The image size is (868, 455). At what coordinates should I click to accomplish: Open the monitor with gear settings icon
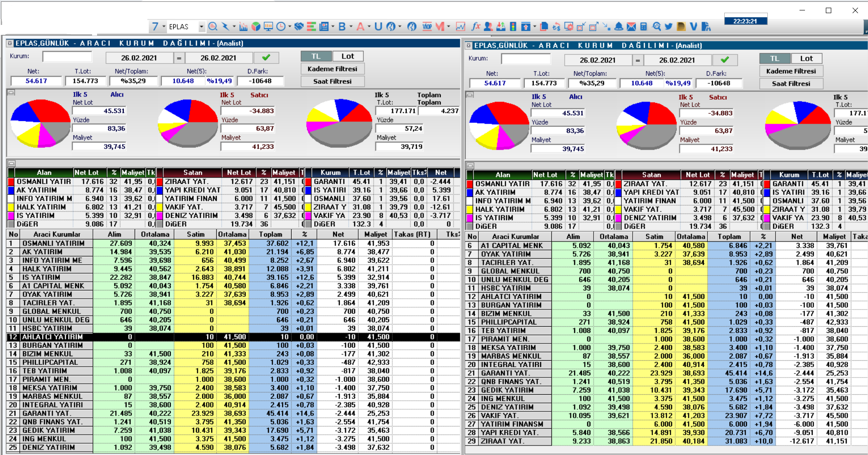pos(569,27)
